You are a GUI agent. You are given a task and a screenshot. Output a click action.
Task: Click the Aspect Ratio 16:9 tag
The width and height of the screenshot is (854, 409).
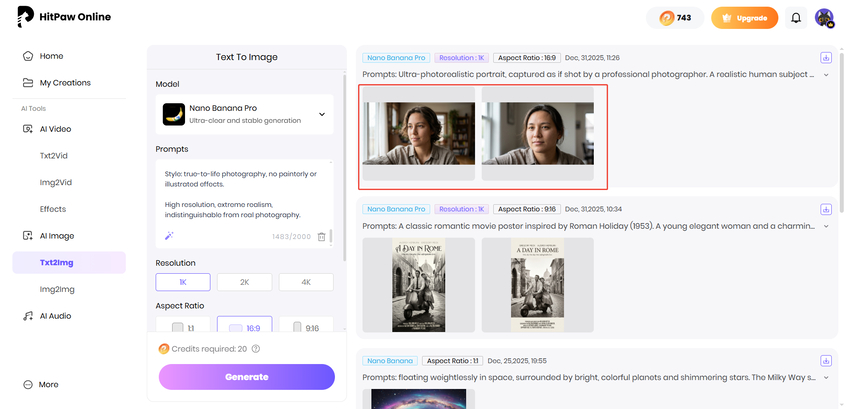click(x=527, y=58)
